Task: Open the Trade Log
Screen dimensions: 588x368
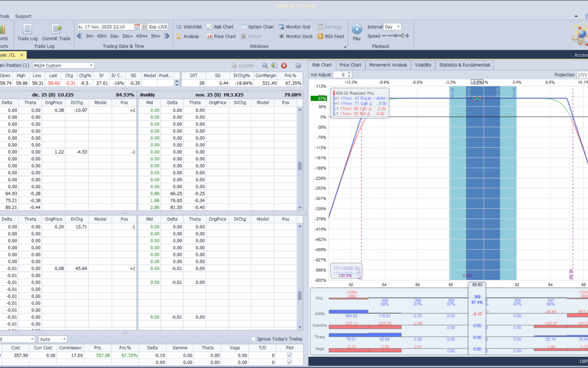Action: click(x=27, y=32)
